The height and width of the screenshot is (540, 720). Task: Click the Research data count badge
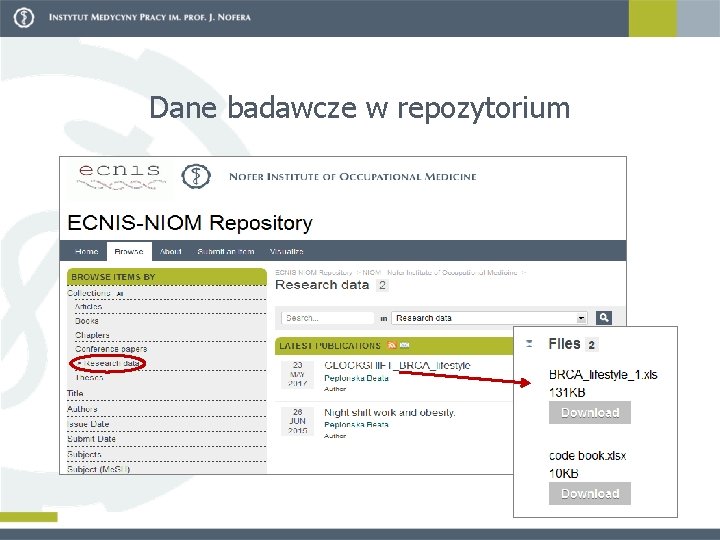(382, 285)
